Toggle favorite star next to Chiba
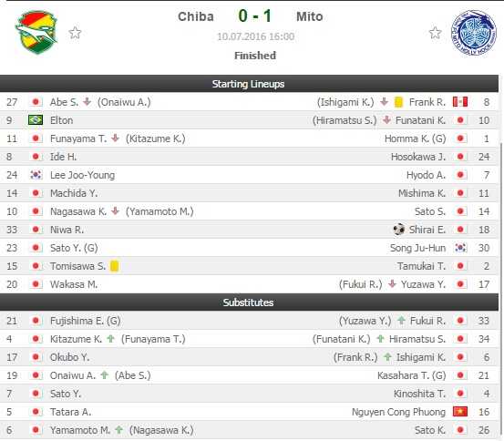Image resolution: width=504 pixels, height=441 pixels. click(76, 33)
